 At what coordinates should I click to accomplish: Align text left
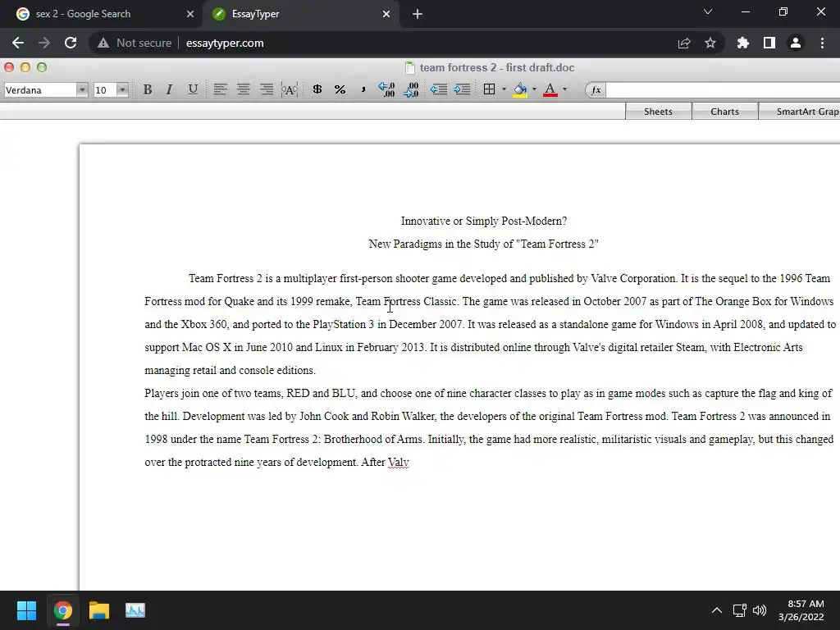[220, 89]
